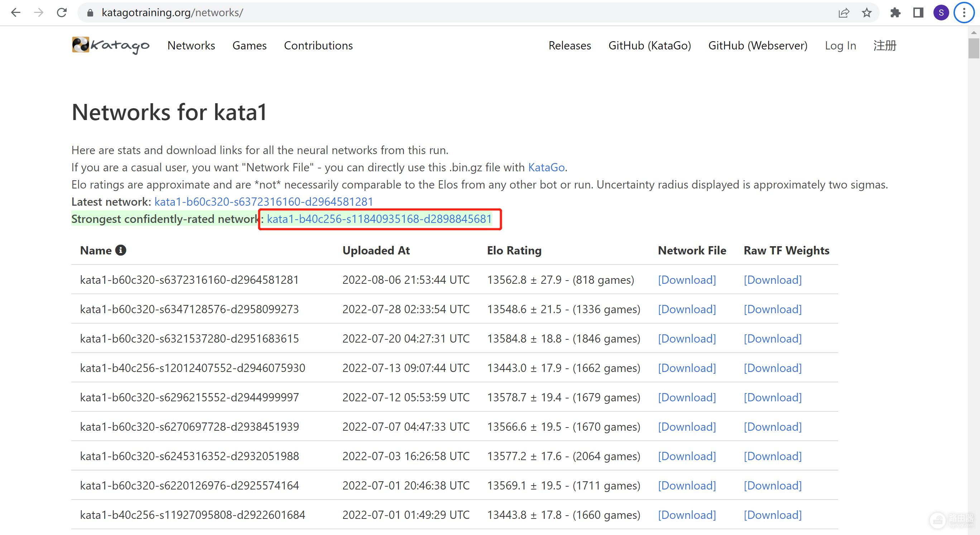Click the KataGo logo
The image size is (980, 535).
tap(111, 45)
